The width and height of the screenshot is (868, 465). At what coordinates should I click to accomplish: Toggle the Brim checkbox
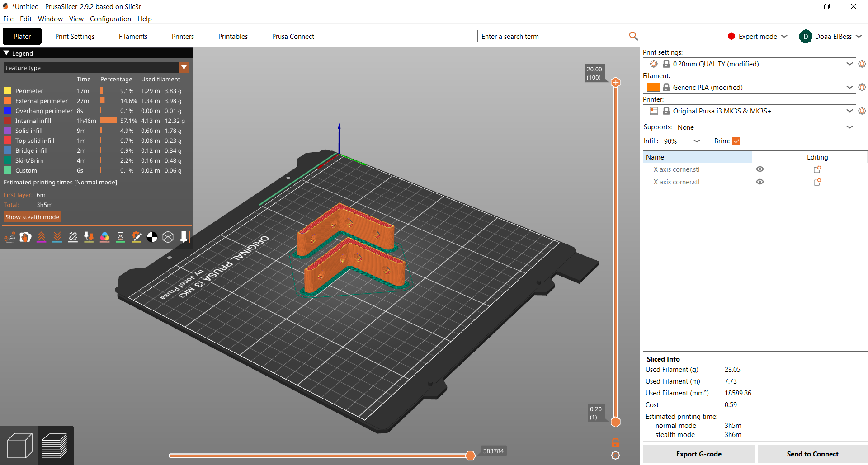pyautogui.click(x=736, y=141)
